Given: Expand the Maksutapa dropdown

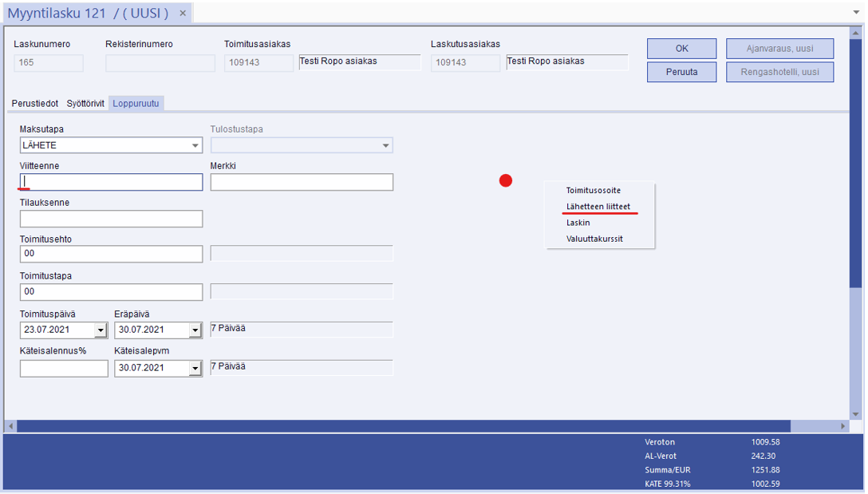Looking at the screenshot, I should [195, 146].
